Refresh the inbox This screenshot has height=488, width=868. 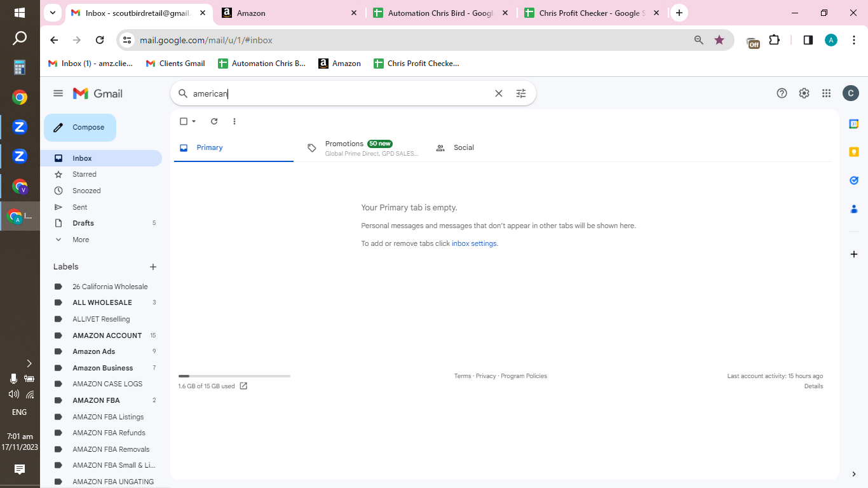tap(214, 121)
